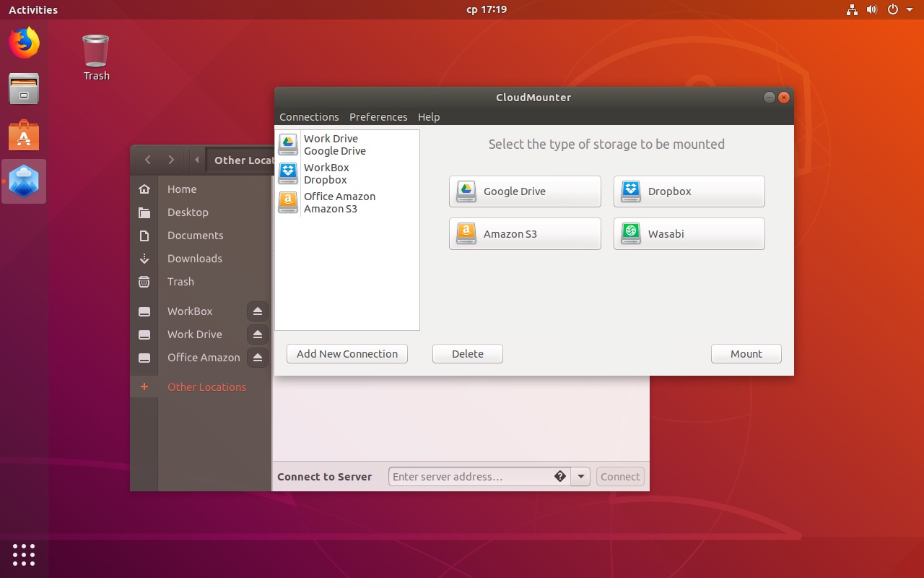Open the Preferences menu
Image resolution: width=924 pixels, height=578 pixels.
pos(378,117)
